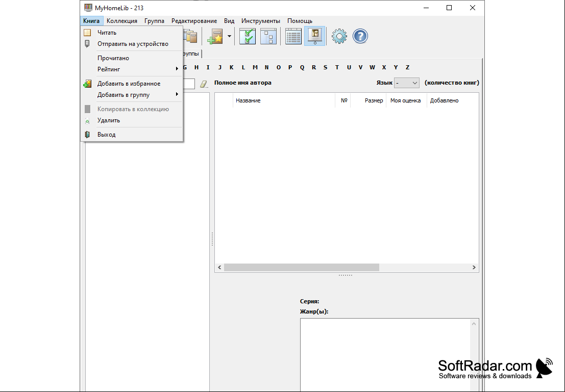Open the Язык language dropdown

click(406, 83)
